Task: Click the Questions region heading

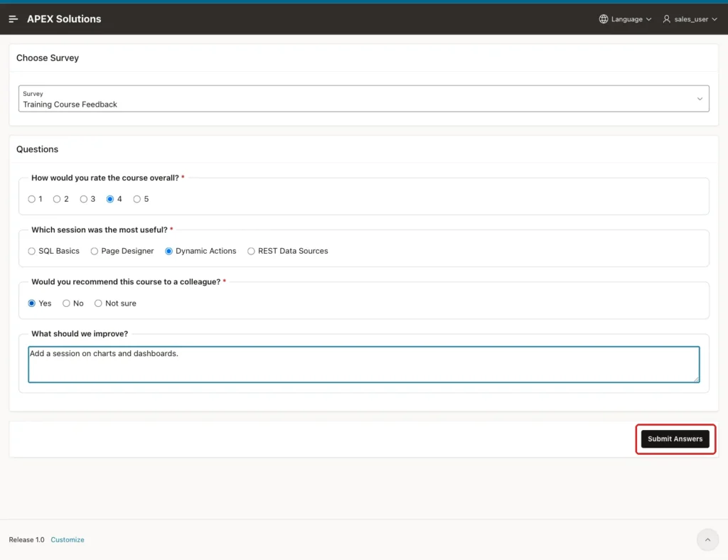Action: tap(37, 149)
